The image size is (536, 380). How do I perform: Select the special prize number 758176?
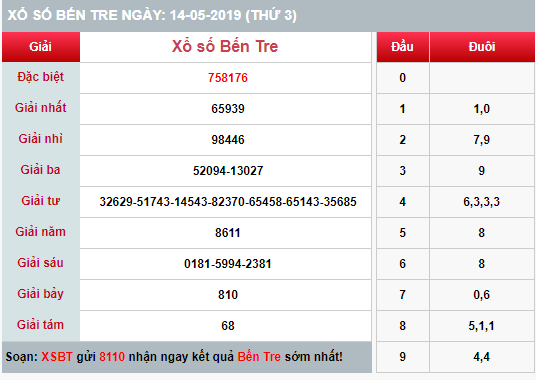pyautogui.click(x=228, y=78)
